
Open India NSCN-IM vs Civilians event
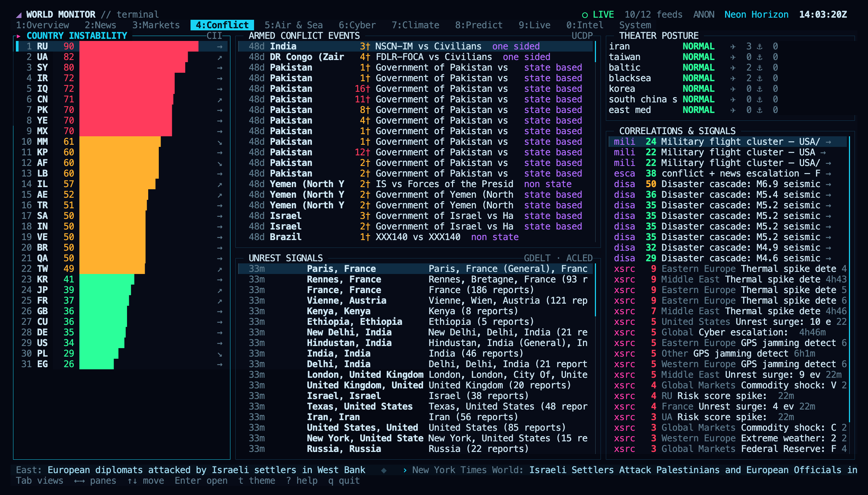(x=416, y=46)
